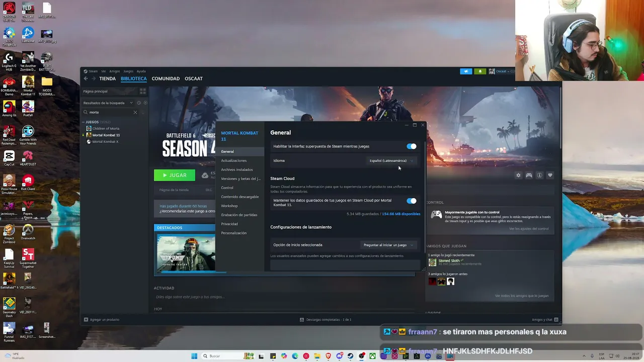The height and width of the screenshot is (362, 644).
Task: Open Archivos instalados properties tab
Action: pyautogui.click(x=237, y=169)
